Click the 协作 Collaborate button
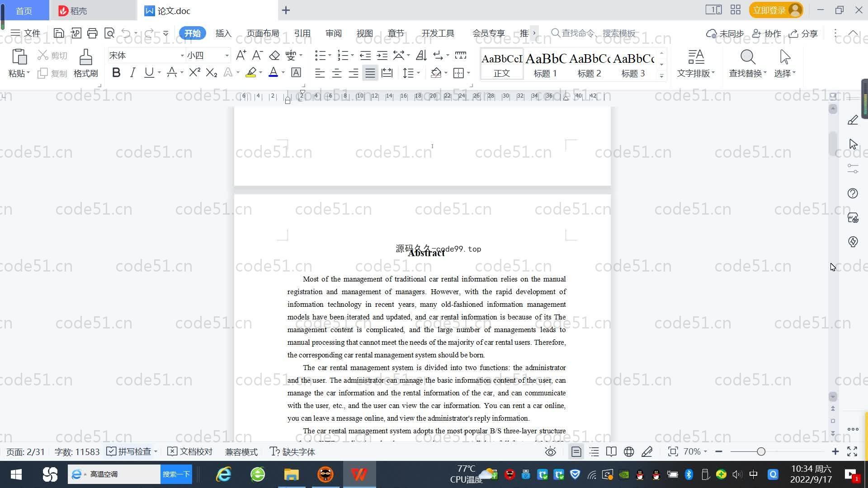Screen dimensions: 868x488 point(766,33)
